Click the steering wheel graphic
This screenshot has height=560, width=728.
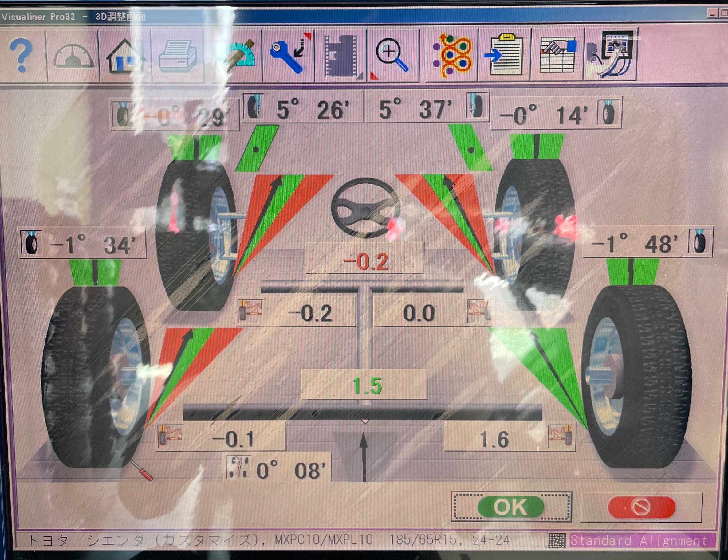tap(366, 208)
